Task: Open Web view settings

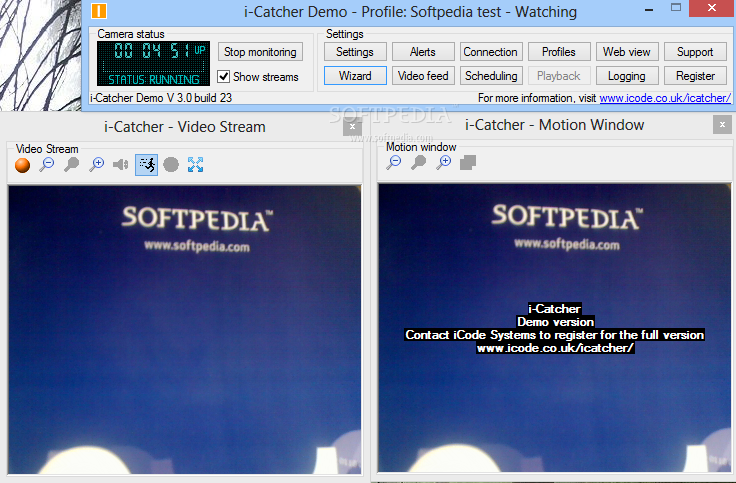Action: [627, 52]
